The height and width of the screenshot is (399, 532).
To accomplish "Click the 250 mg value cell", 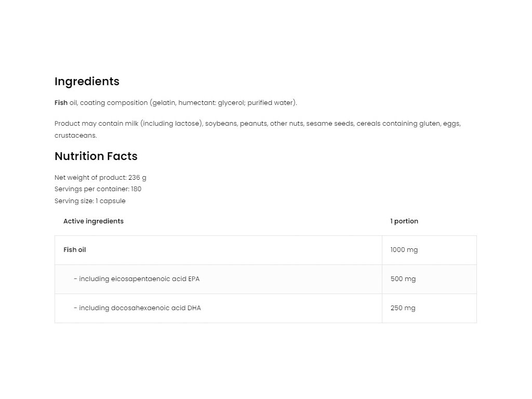I will click(x=429, y=309).
